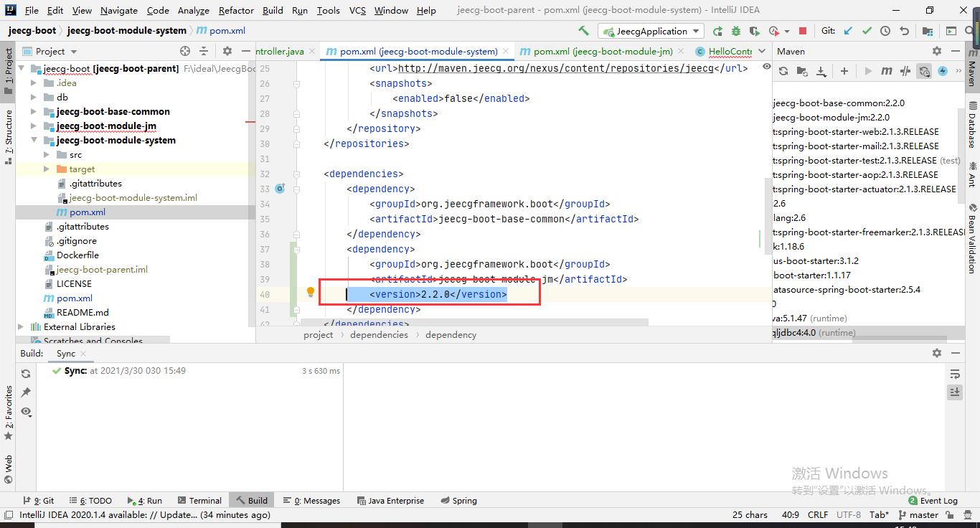Viewport: 980px width, 528px height.
Task: Open JeecgApplication run configuration dropdown
Action: pos(652,31)
